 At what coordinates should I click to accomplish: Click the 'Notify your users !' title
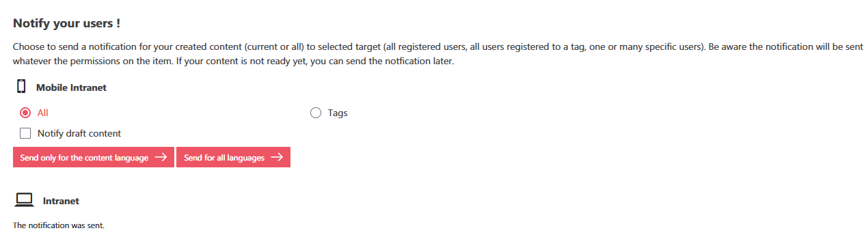pyautogui.click(x=67, y=23)
